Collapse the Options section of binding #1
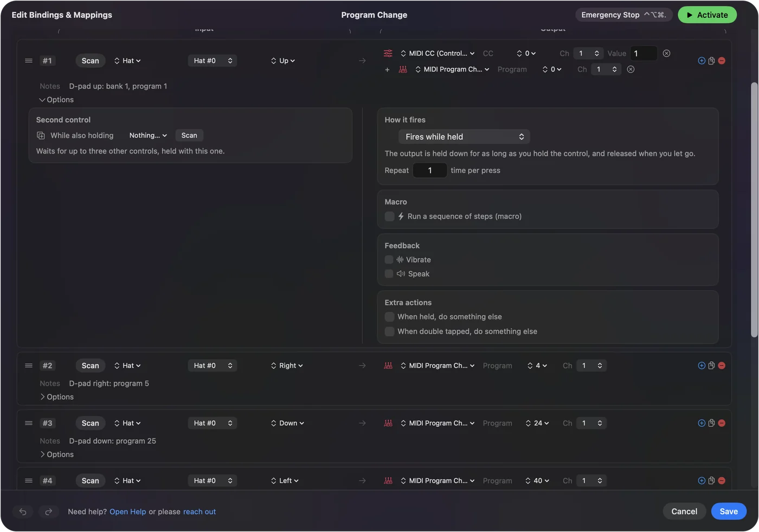Screen dimensions: 759x532 click(x=56, y=100)
